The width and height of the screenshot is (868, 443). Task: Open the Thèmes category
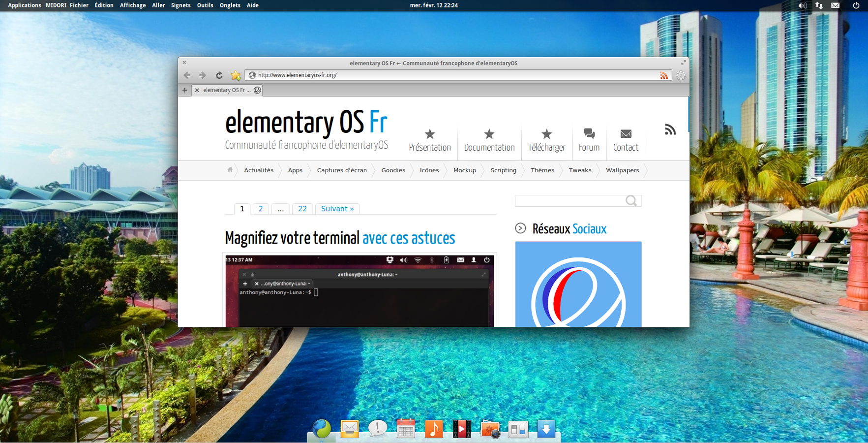tap(542, 170)
